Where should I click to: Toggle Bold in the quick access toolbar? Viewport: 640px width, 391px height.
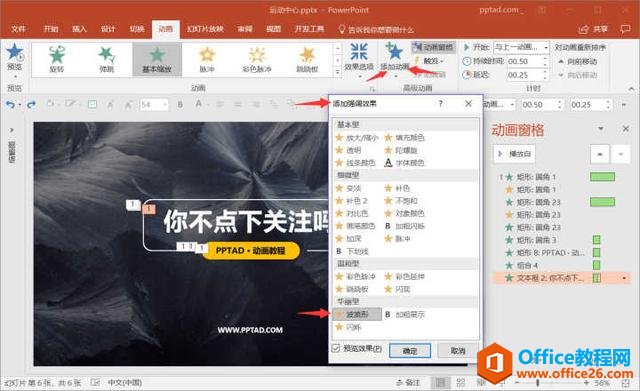tap(180, 105)
